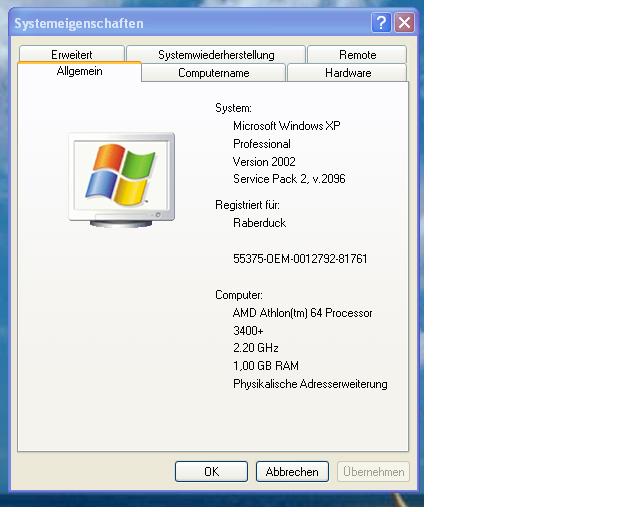Switch to the Computername tab
Viewport: 640px width, 512px height.
point(213,73)
